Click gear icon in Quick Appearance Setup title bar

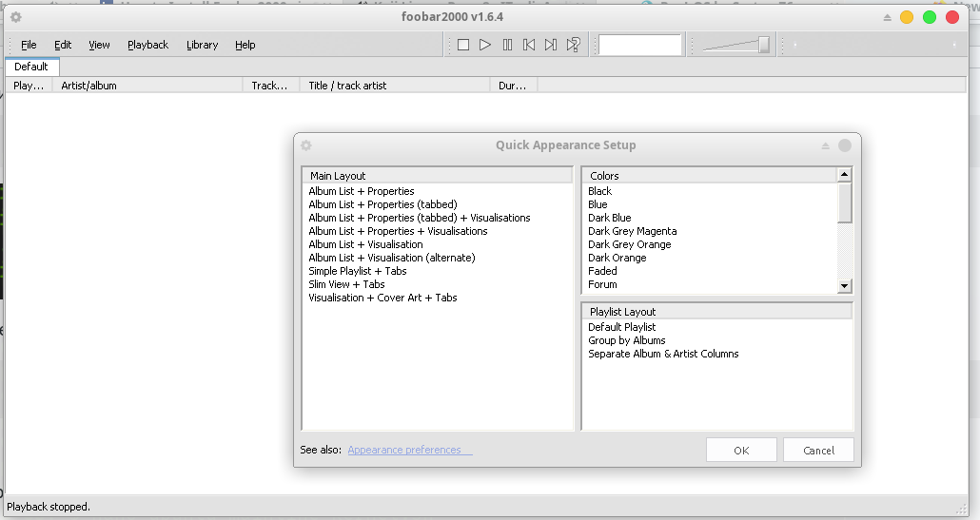pyautogui.click(x=306, y=144)
